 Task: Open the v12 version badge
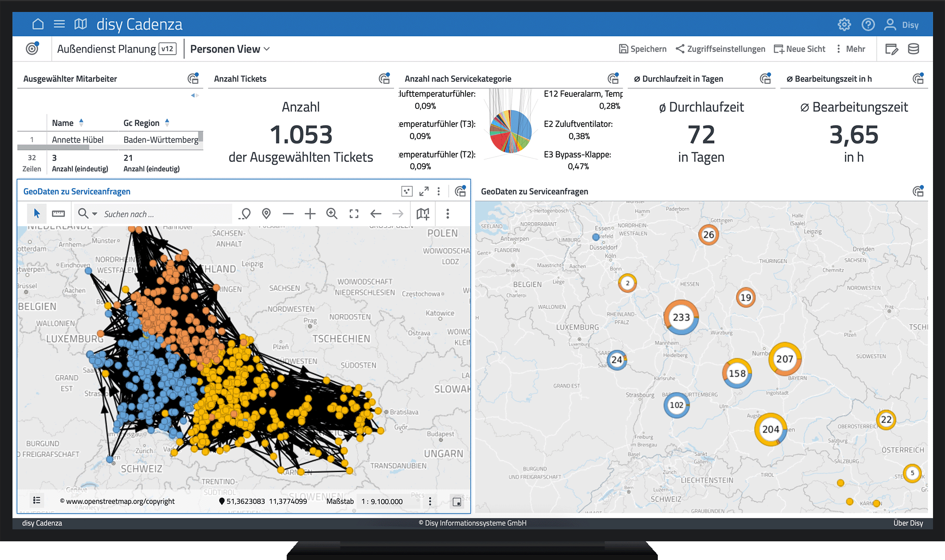click(x=167, y=49)
